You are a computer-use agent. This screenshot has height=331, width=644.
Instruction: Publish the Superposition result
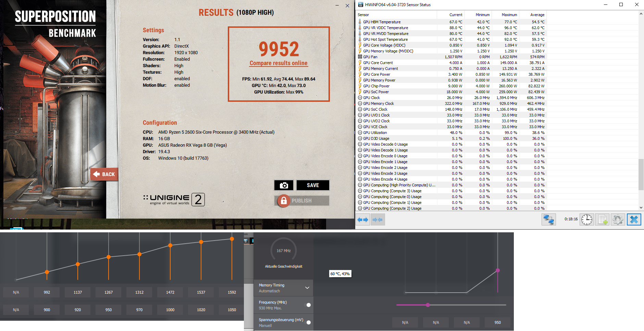tap(302, 201)
